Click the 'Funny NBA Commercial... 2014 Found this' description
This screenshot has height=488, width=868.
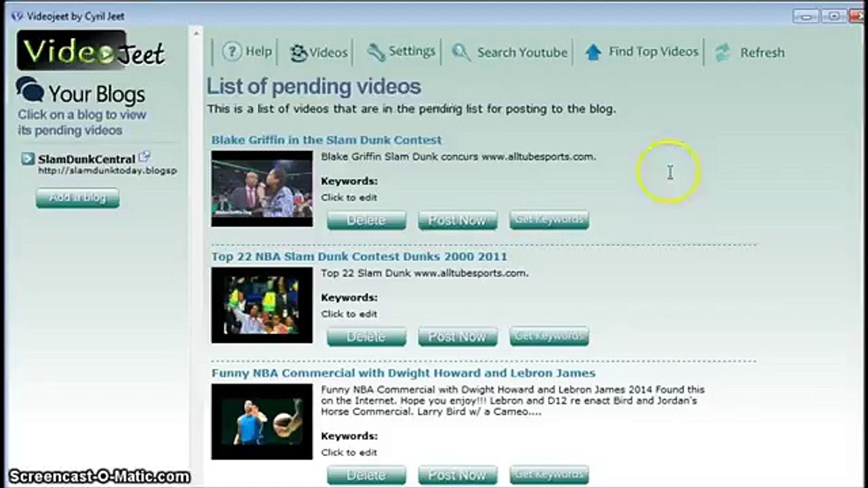pos(513,401)
